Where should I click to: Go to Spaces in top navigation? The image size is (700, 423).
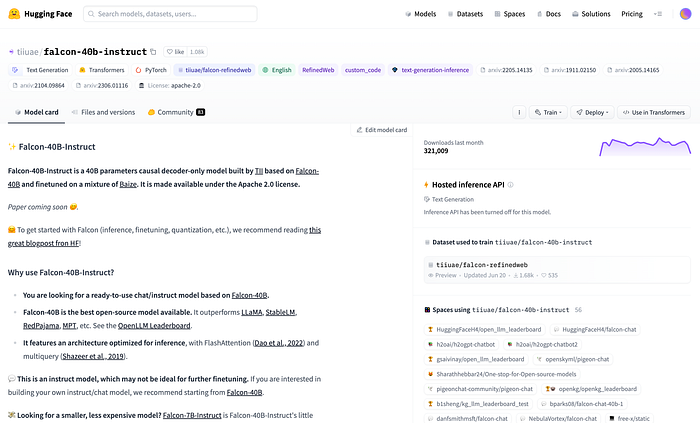510,14
